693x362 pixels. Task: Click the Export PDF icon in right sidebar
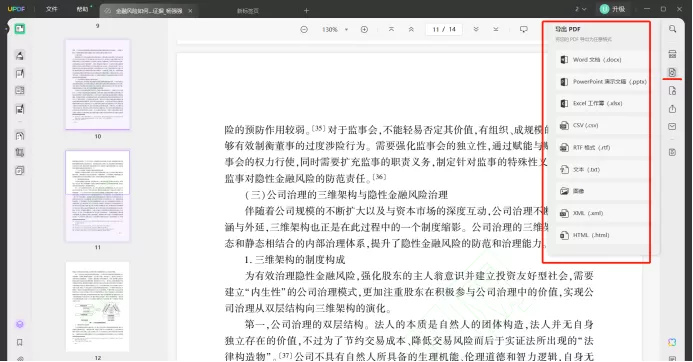point(672,72)
